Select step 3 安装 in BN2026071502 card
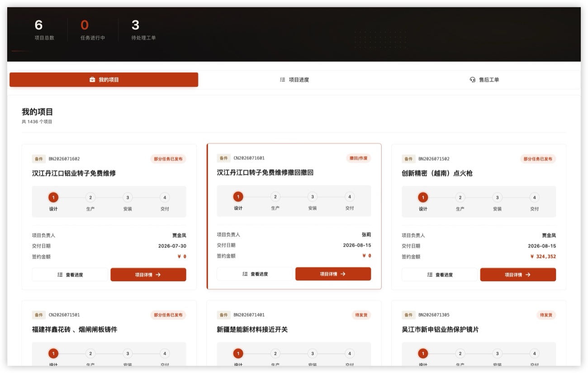Viewport: 588px width, 373px height. pos(497,197)
